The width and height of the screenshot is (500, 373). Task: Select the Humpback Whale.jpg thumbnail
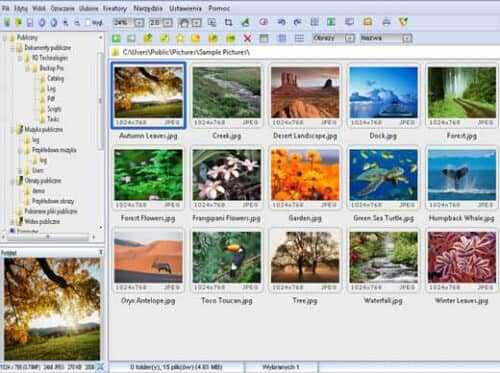462,179
